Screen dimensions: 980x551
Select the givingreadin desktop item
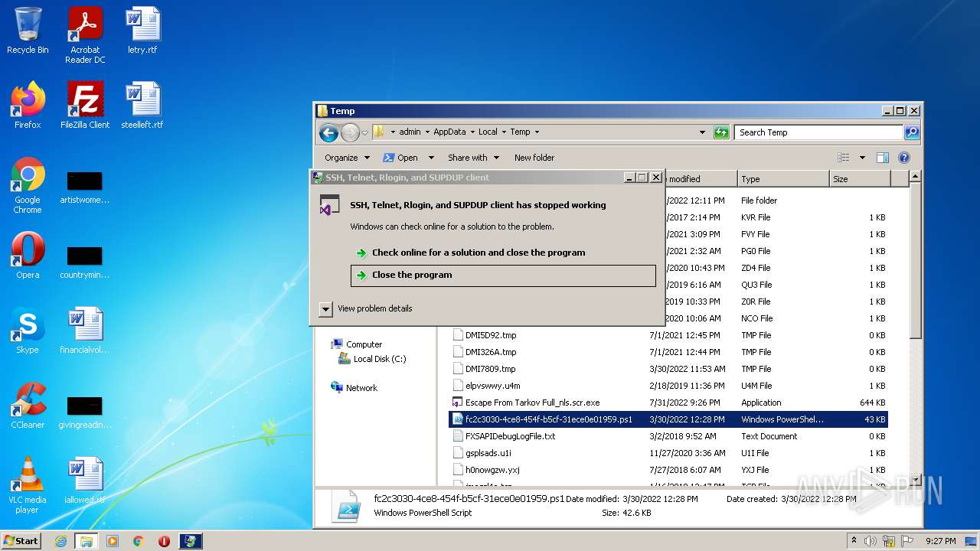pos(85,412)
